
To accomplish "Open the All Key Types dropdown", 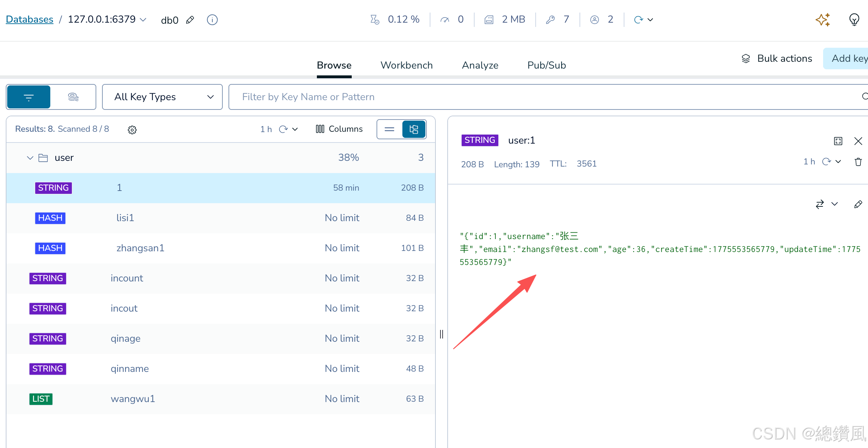I will pos(162,97).
